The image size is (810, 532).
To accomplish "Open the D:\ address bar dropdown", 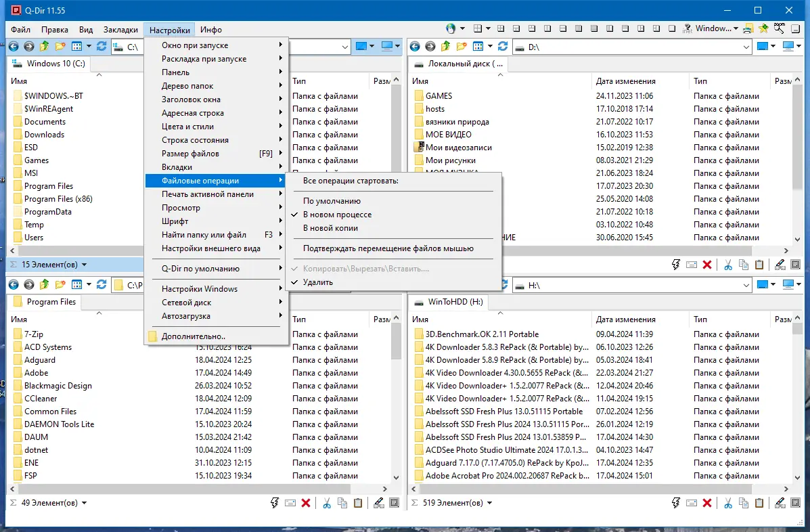I will [746, 47].
